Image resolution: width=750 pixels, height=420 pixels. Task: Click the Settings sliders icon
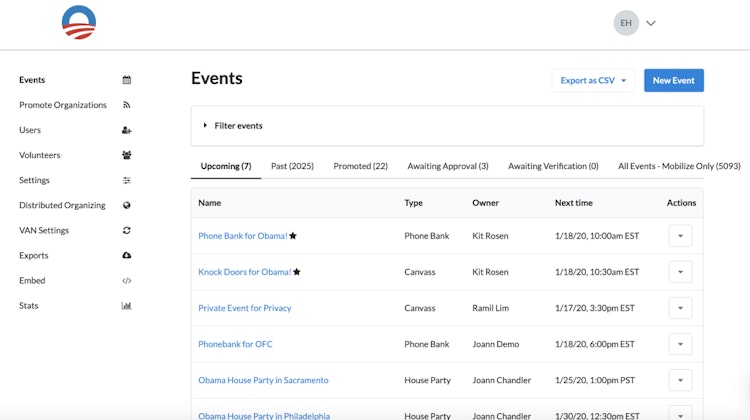click(127, 180)
